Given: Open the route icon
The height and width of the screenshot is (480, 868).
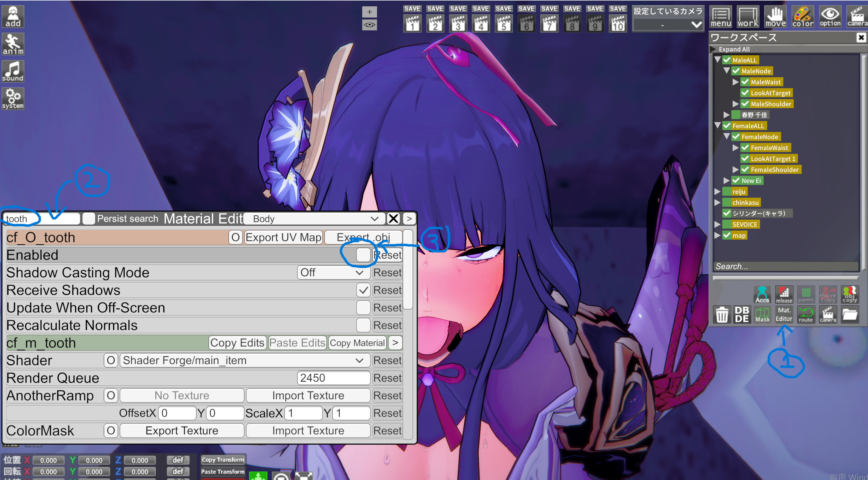Looking at the screenshot, I should pyautogui.click(x=806, y=315).
